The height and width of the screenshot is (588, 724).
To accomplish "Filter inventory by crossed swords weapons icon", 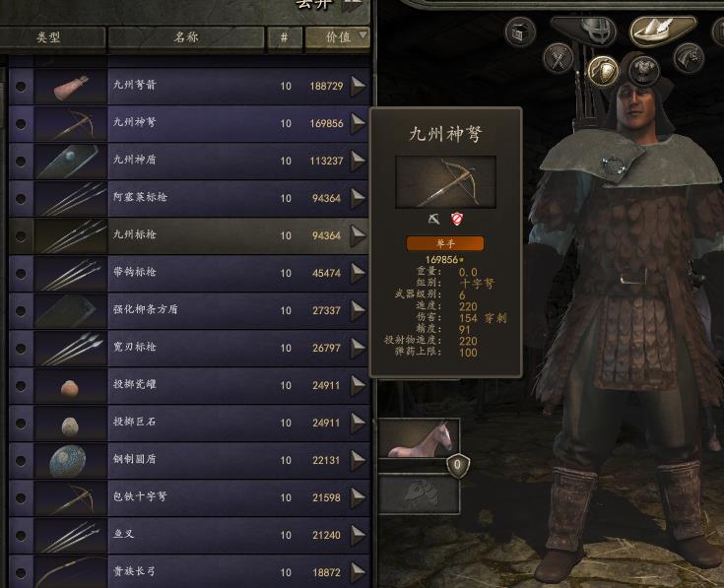I will [559, 59].
